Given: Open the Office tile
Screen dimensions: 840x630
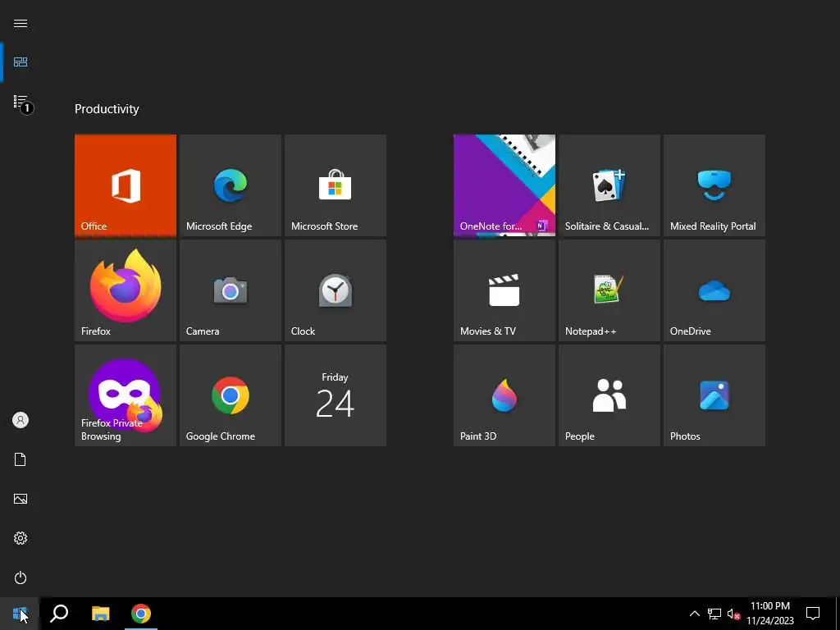Looking at the screenshot, I should (x=126, y=185).
